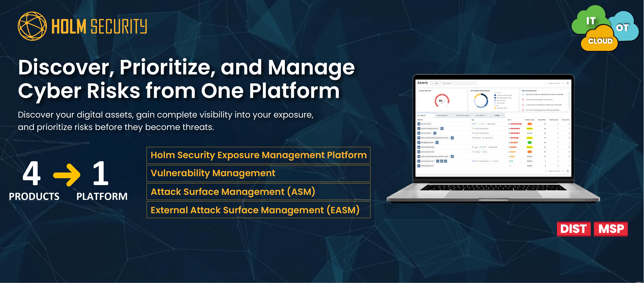
Task: Click the HOLM SECURITY wordmark text
Action: pos(99,26)
